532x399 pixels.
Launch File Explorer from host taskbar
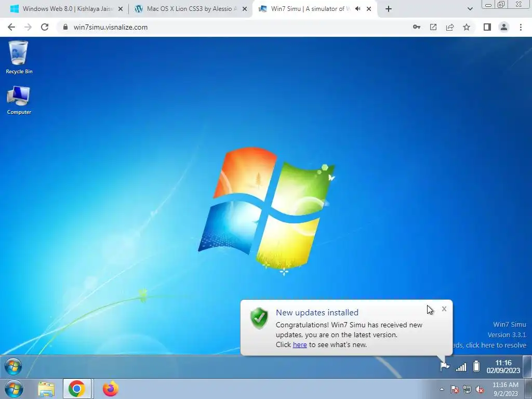pos(46,389)
